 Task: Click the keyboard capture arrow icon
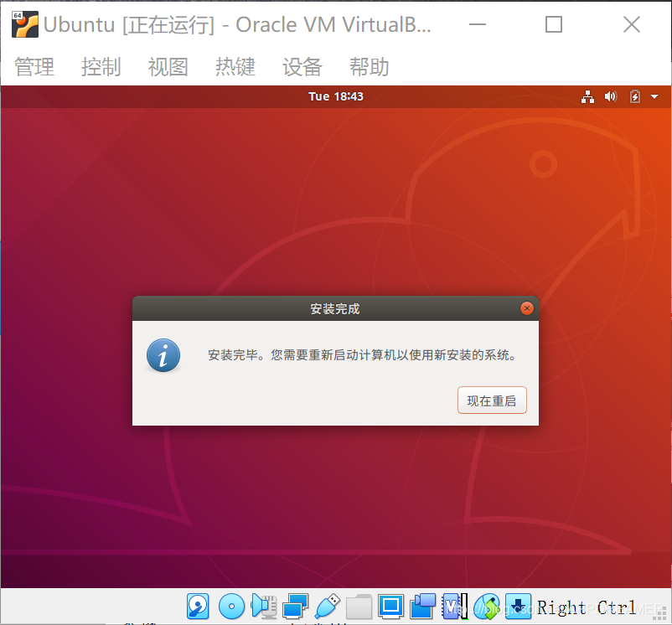tap(518, 607)
